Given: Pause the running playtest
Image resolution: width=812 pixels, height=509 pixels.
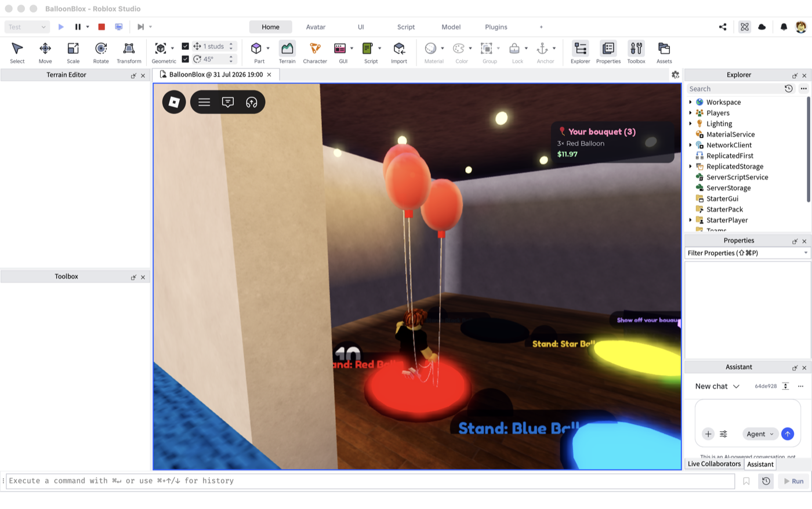Looking at the screenshot, I should pyautogui.click(x=78, y=27).
